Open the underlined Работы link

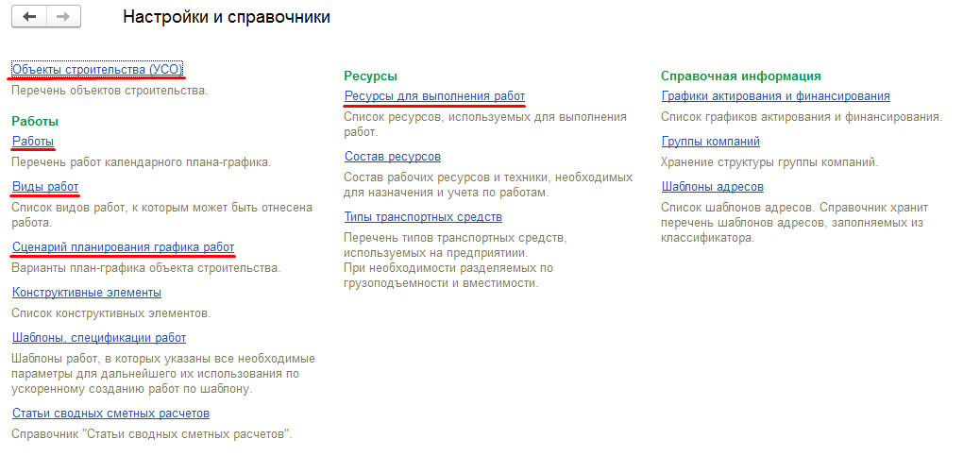[33, 142]
